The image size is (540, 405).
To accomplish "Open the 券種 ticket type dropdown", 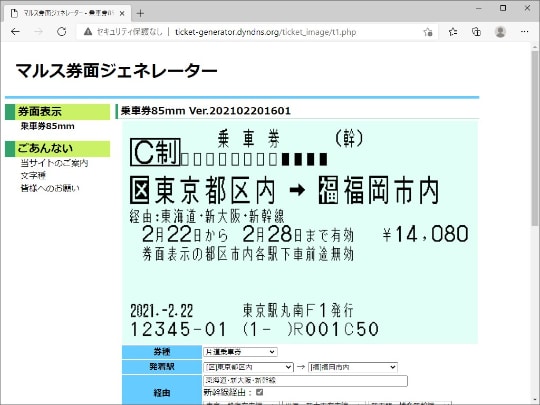I will 240,352.
